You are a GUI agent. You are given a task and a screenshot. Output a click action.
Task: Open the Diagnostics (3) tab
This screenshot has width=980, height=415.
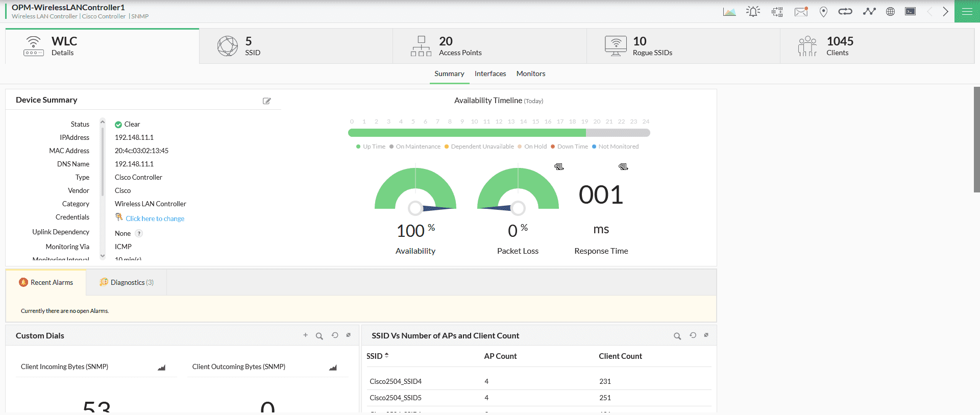click(x=127, y=282)
